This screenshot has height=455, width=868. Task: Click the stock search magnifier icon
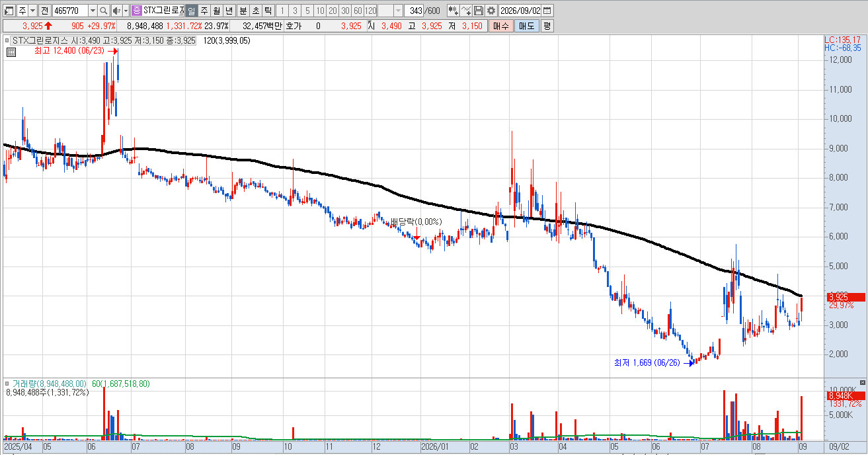(x=104, y=11)
